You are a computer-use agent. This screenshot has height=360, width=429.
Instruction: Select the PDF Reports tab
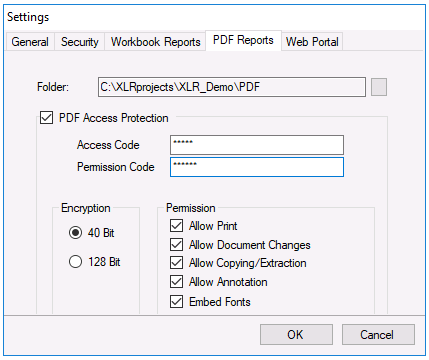pyautogui.click(x=243, y=40)
